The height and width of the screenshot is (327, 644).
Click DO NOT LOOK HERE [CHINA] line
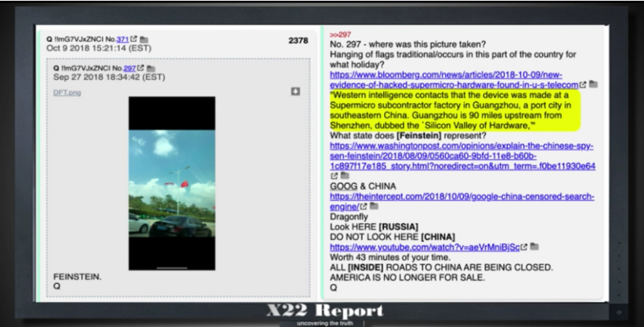click(393, 238)
